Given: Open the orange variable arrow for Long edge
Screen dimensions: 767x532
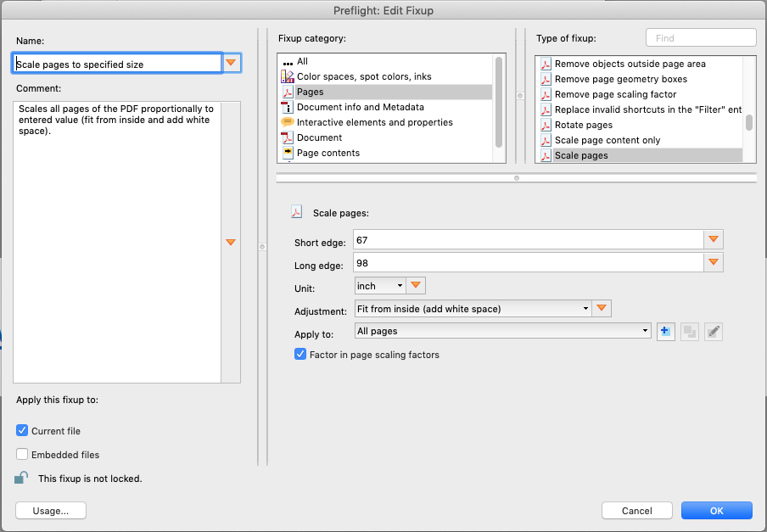Looking at the screenshot, I should click(x=714, y=263).
